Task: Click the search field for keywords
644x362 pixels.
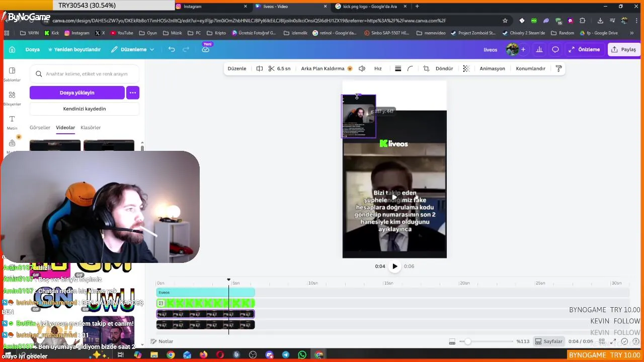Action: tap(85, 74)
